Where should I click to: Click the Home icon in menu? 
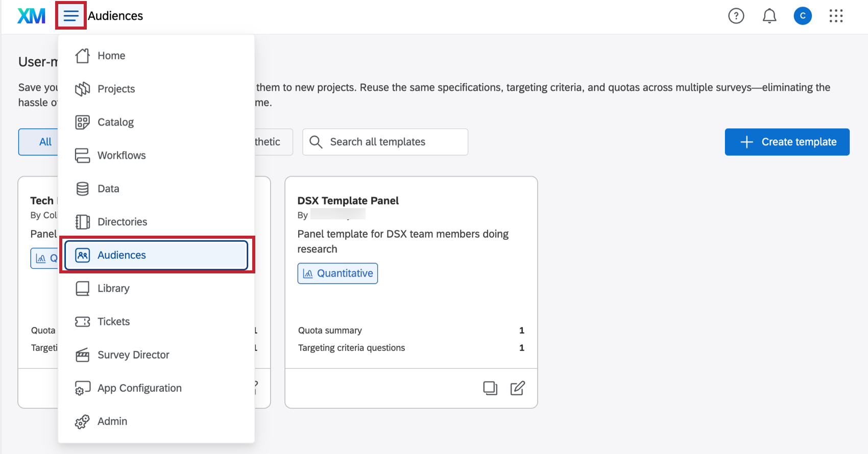tap(82, 56)
